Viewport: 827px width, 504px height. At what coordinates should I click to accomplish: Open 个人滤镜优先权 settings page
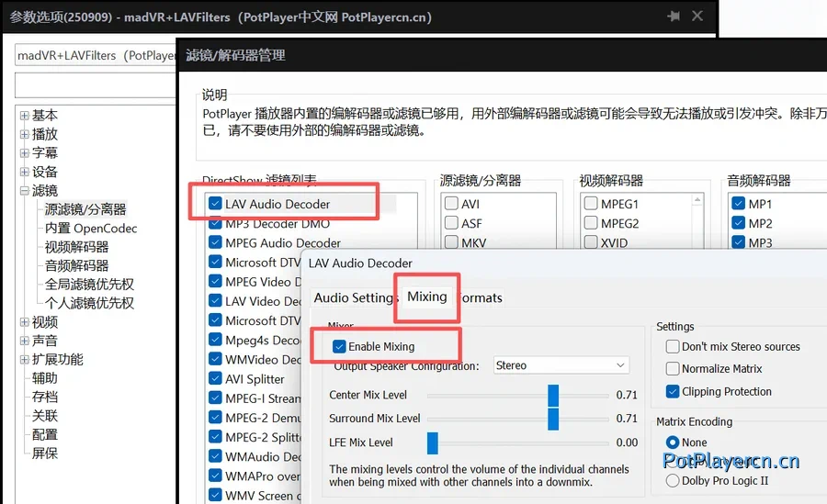tap(89, 303)
